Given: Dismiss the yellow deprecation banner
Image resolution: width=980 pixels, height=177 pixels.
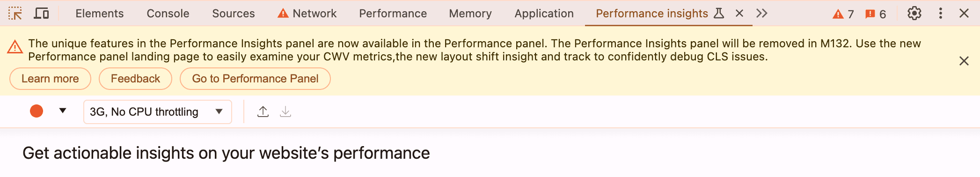Looking at the screenshot, I should pos(964,61).
